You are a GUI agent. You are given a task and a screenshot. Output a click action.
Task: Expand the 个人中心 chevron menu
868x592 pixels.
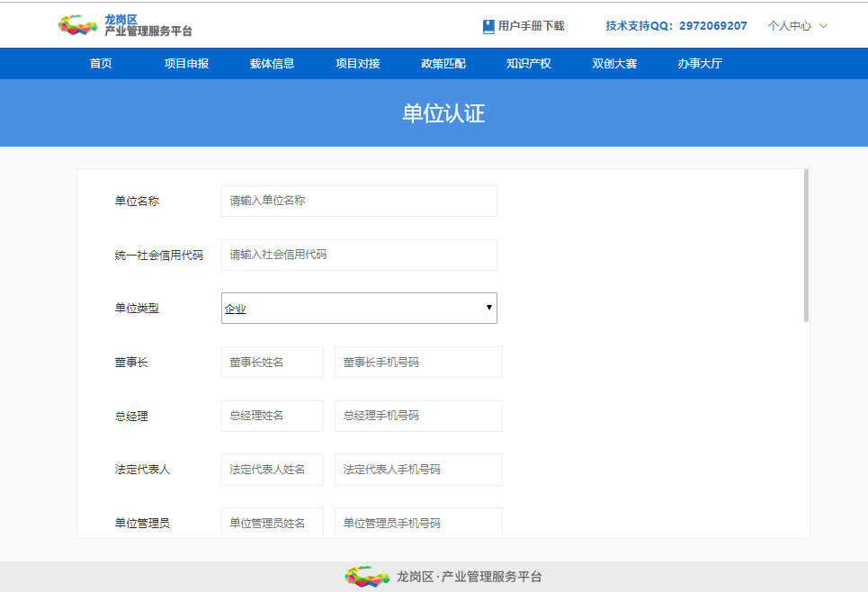[823, 26]
